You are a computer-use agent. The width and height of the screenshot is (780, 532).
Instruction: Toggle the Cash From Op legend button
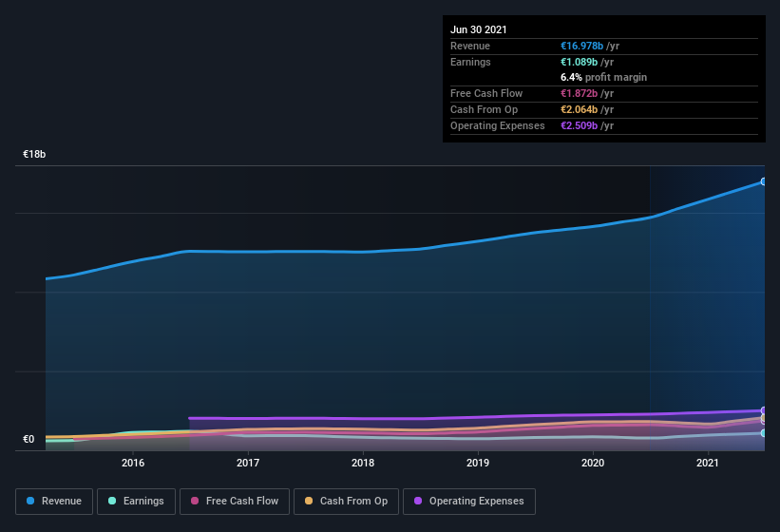pos(346,502)
